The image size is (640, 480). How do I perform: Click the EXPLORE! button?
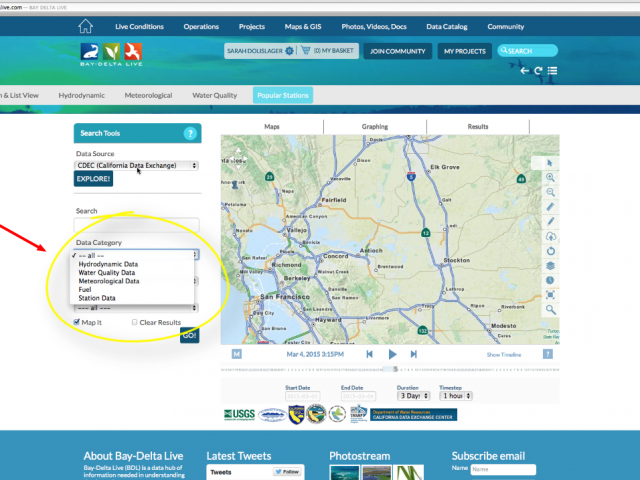pyautogui.click(x=93, y=179)
